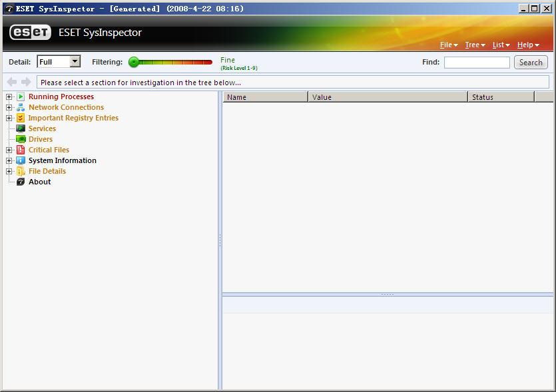Image resolution: width=556 pixels, height=392 pixels.
Task: Click the System Information blue icon
Action: [x=21, y=160]
